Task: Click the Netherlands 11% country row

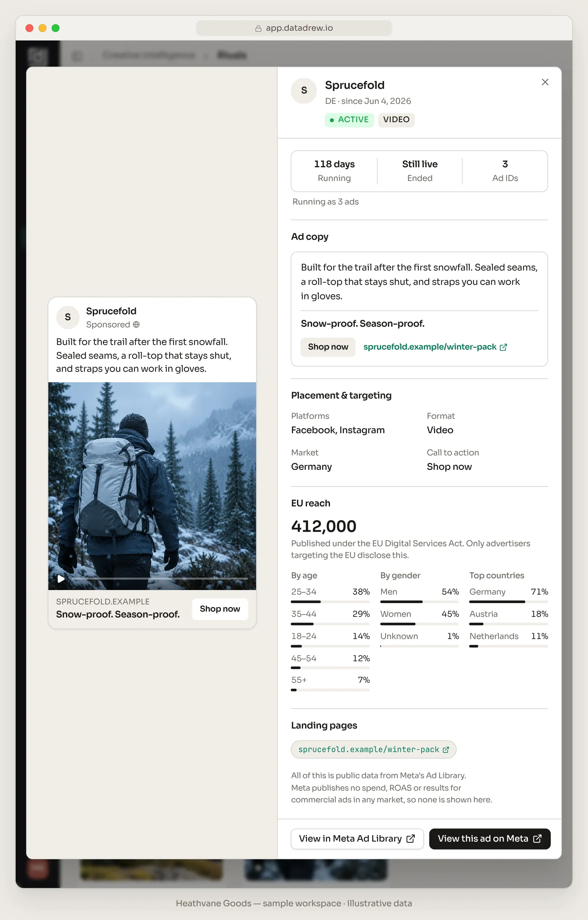Action: pyautogui.click(x=509, y=639)
